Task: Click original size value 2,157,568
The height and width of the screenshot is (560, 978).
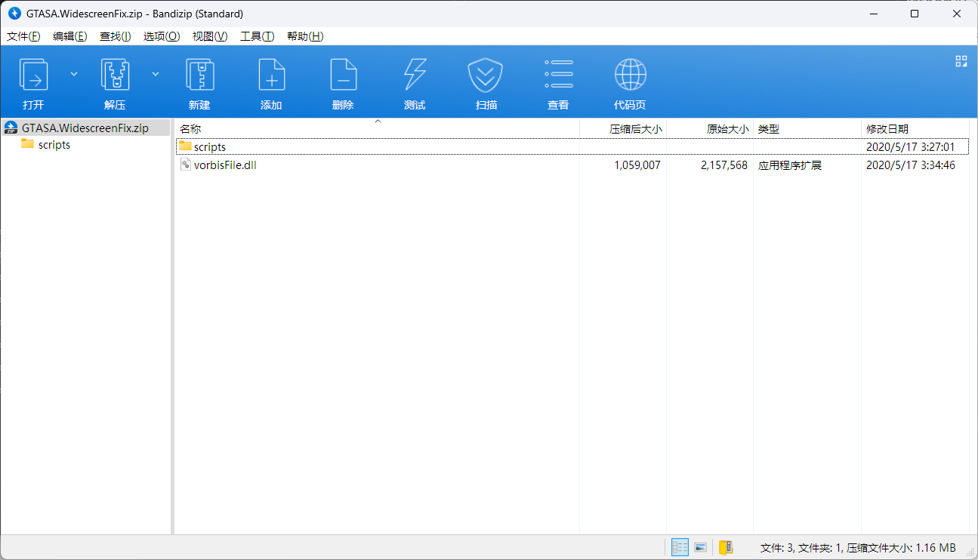Action: coord(724,165)
